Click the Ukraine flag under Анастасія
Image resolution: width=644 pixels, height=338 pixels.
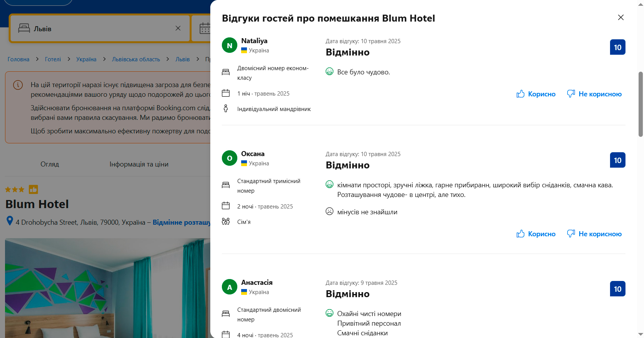pyautogui.click(x=244, y=292)
